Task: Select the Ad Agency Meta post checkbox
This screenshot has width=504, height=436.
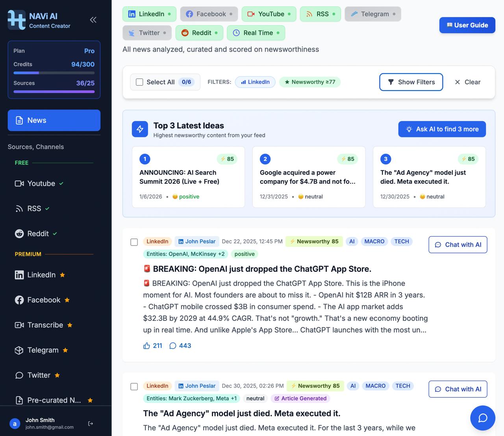Action: click(134, 386)
